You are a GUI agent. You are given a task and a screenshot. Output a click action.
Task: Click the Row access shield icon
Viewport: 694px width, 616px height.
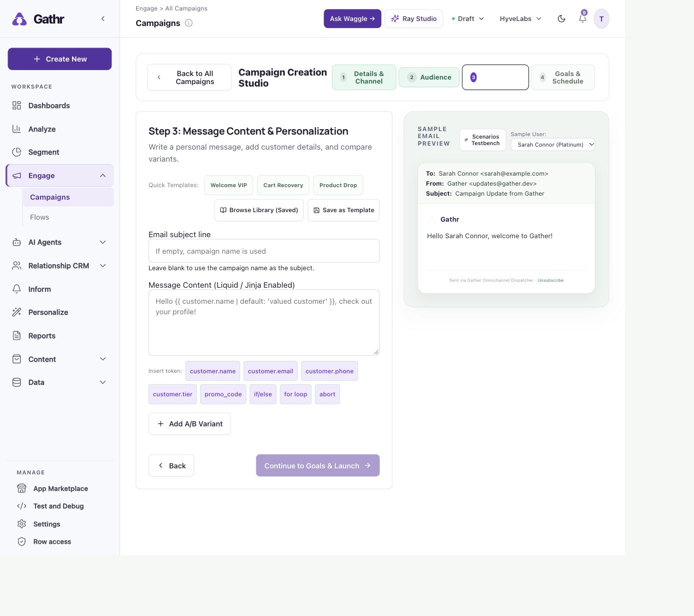pos(22,542)
